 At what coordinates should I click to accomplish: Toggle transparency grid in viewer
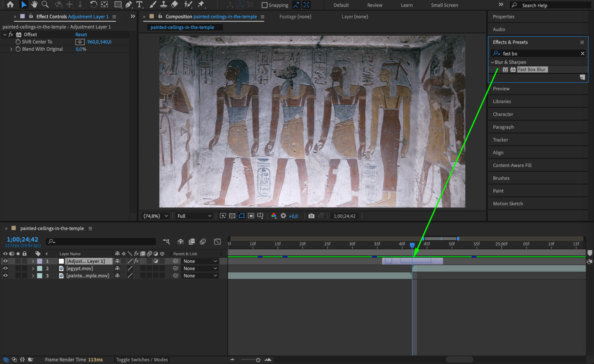[x=232, y=216]
